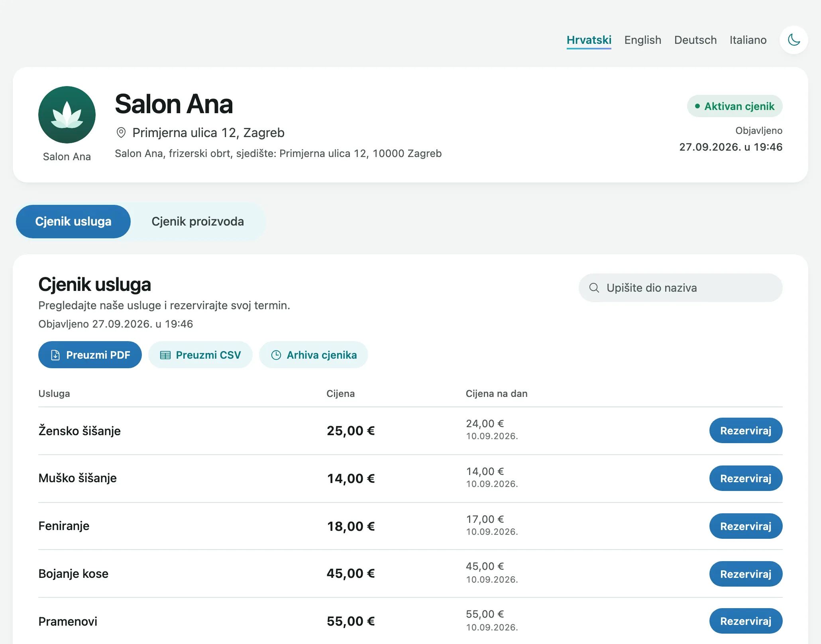
Task: Click the 17,00 € daily price
Action: pos(485,519)
